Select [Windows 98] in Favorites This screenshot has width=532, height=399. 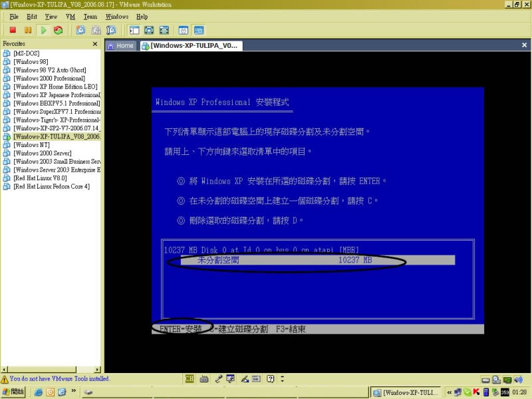31,62
